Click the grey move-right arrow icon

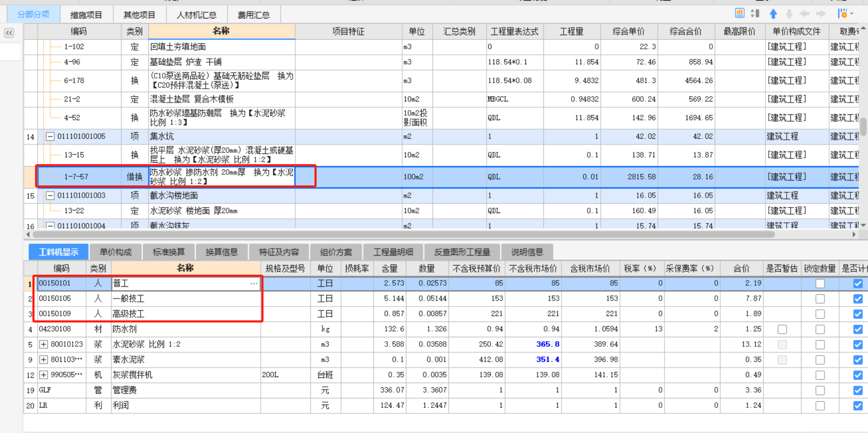(x=821, y=14)
